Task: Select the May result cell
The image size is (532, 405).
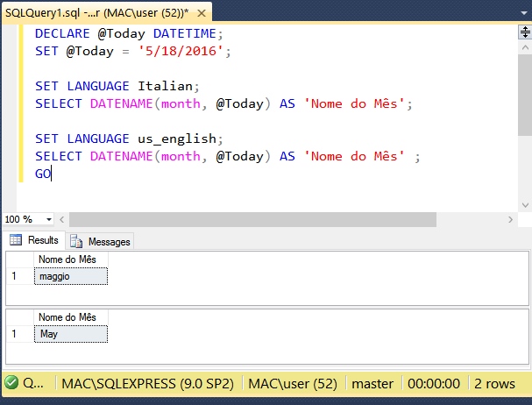Action: coord(71,334)
